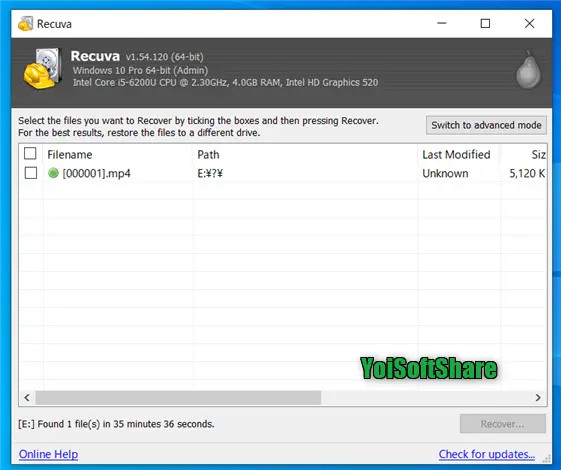Click the Unknown last modified cell
This screenshot has width=561, height=470.
(445, 173)
